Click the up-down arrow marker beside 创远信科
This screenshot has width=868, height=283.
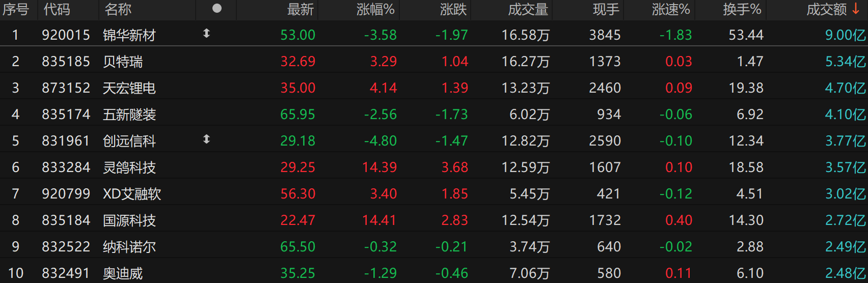(206, 139)
